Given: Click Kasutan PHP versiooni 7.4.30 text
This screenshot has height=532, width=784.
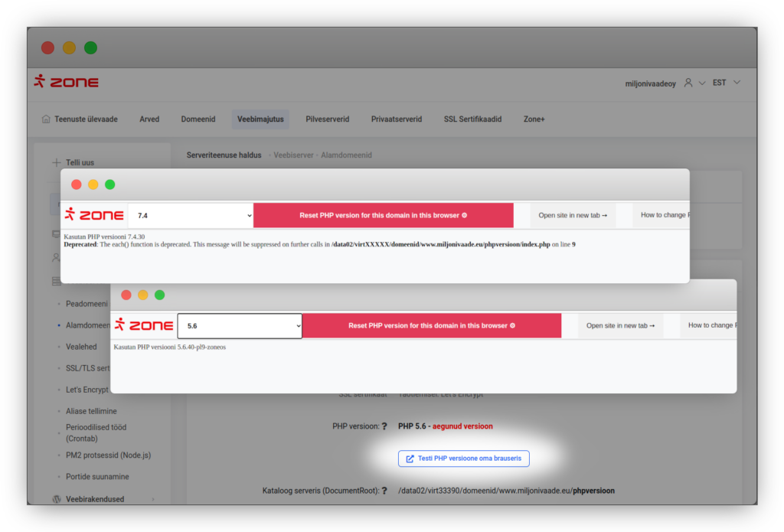Looking at the screenshot, I should point(104,237).
